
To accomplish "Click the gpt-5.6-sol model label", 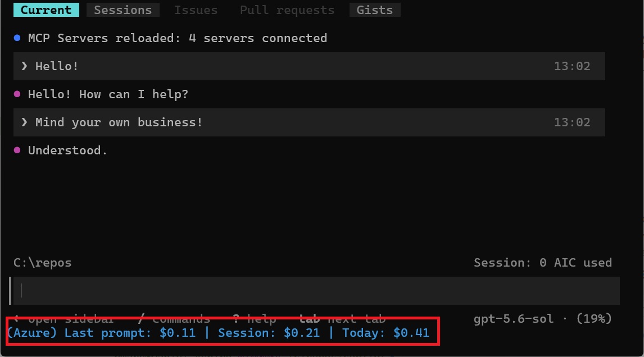I will tap(514, 319).
